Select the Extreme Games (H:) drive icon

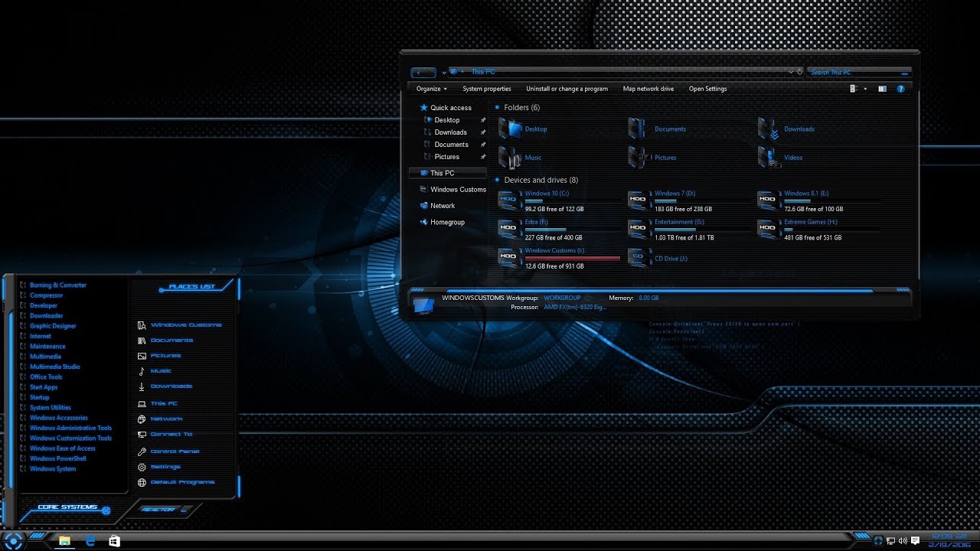pos(768,229)
